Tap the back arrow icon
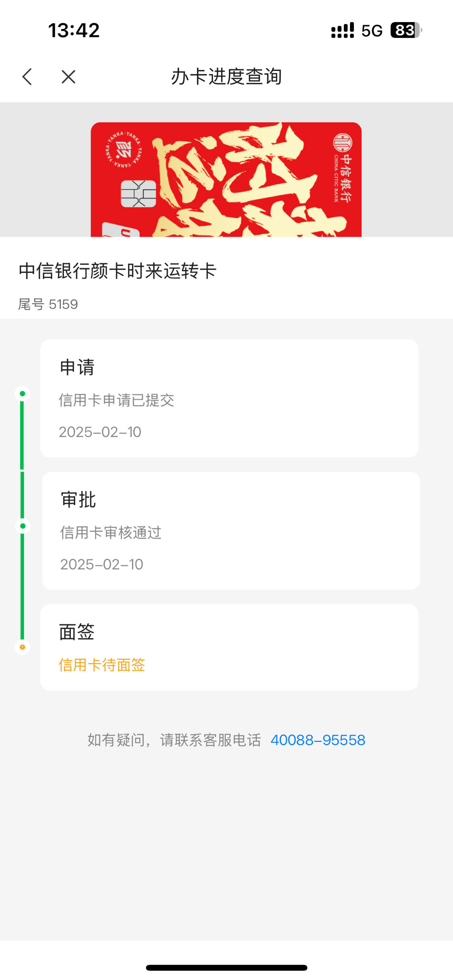The width and height of the screenshot is (453, 980). pyautogui.click(x=27, y=76)
